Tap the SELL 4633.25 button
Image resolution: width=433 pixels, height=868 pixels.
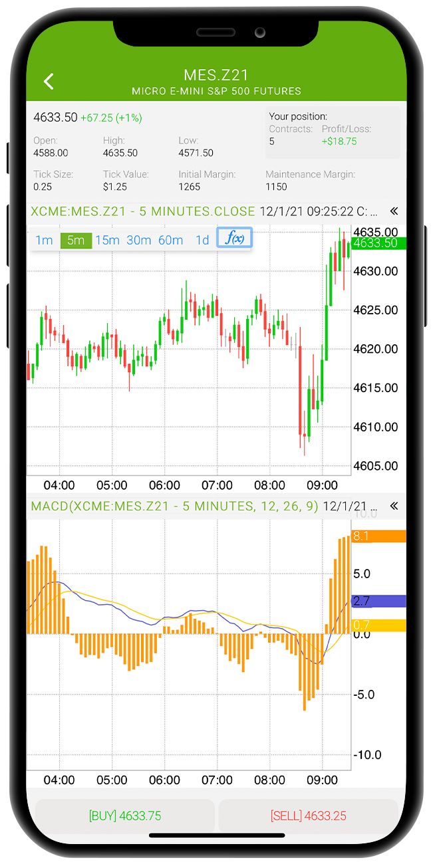[308, 816]
